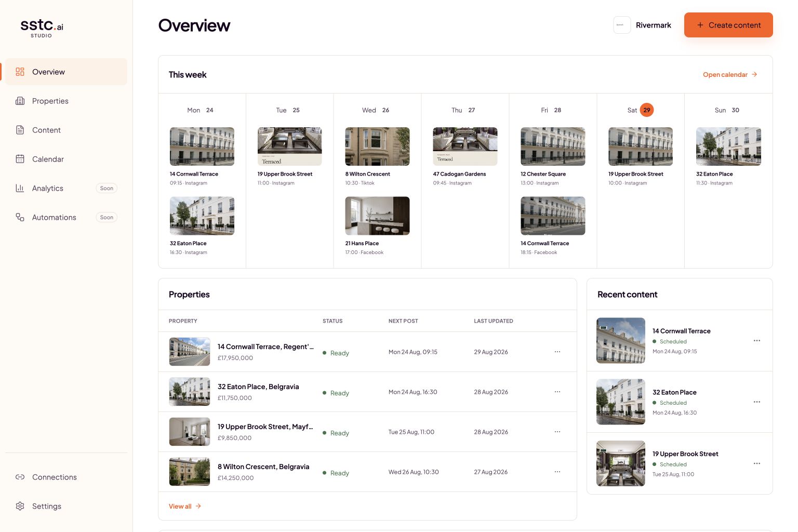The height and width of the screenshot is (532, 798).
Task: Open Sunday's 32 Eaton Place post thumbnail
Action: pos(728,147)
